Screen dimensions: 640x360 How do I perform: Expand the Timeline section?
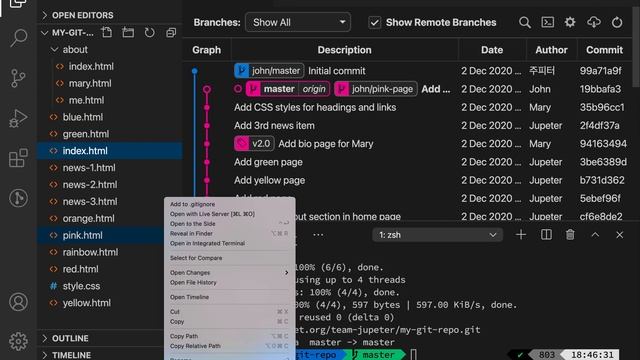pyautogui.click(x=71, y=355)
